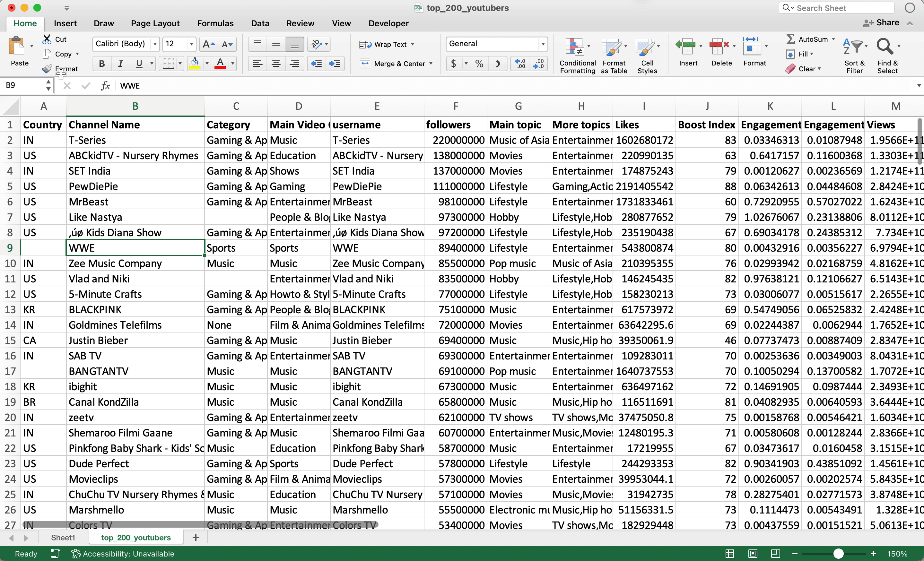Apply accounting dollar format

(454, 64)
